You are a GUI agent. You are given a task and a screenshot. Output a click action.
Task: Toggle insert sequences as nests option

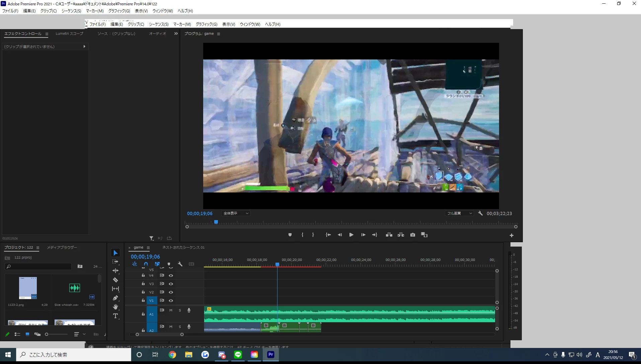[135, 264]
